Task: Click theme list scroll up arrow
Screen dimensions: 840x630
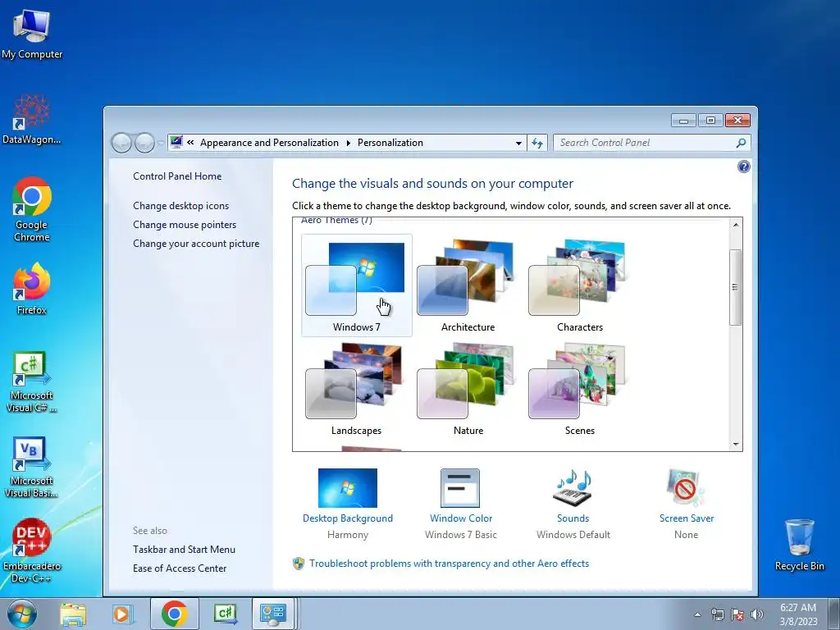Action: tap(736, 225)
